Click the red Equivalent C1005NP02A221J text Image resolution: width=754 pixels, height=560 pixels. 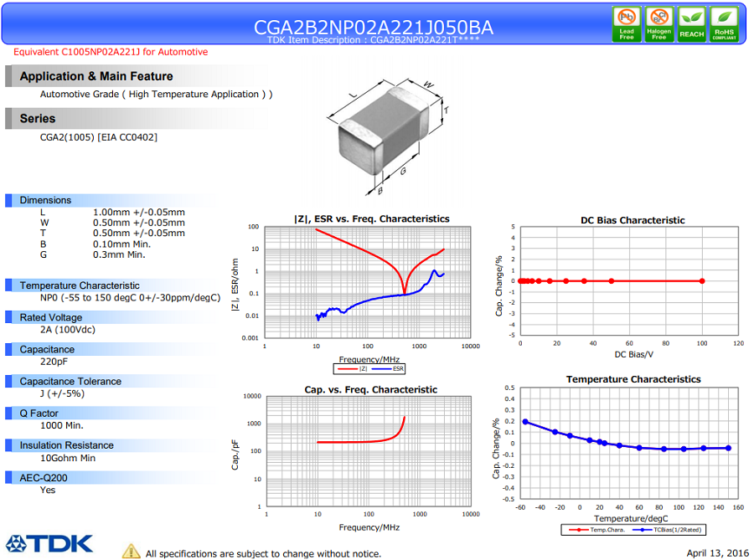pyautogui.click(x=111, y=52)
